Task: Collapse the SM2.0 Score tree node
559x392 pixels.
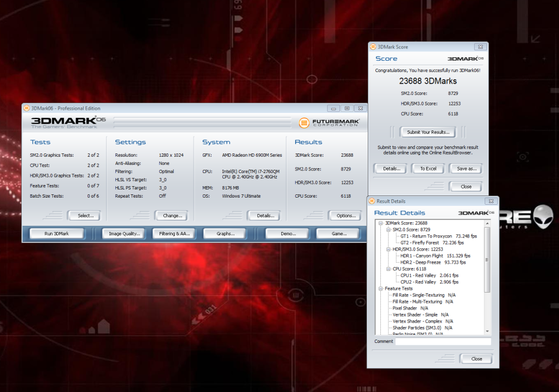Action: [x=387, y=229]
